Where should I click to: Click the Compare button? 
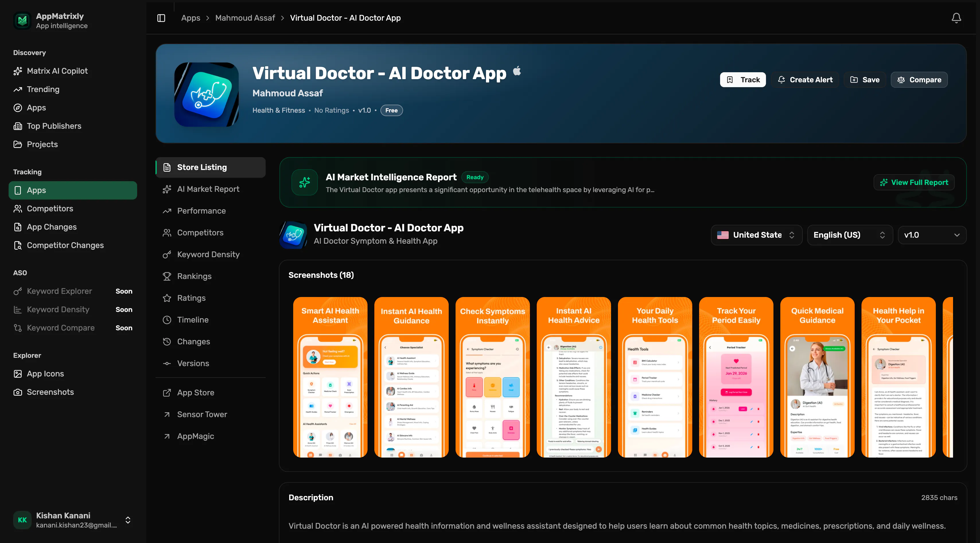[x=919, y=79]
